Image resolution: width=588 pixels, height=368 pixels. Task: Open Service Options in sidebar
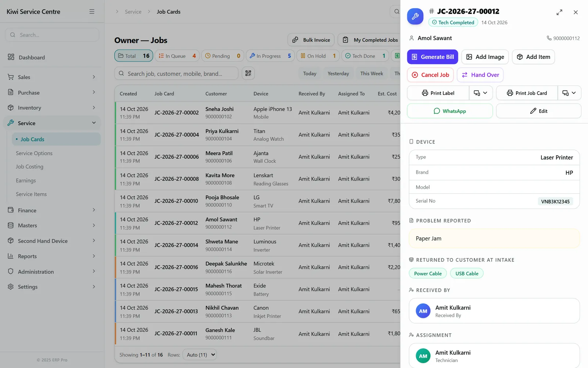34,153
